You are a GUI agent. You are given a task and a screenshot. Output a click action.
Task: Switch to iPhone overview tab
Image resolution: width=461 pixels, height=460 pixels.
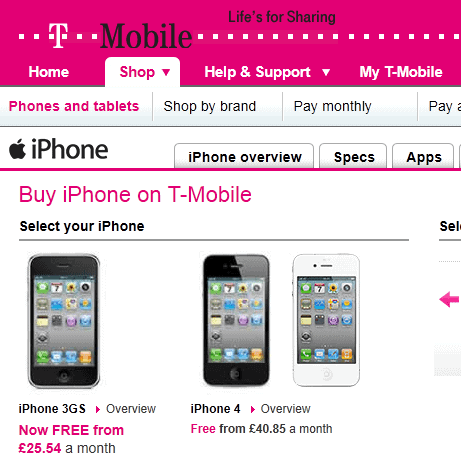(x=244, y=156)
